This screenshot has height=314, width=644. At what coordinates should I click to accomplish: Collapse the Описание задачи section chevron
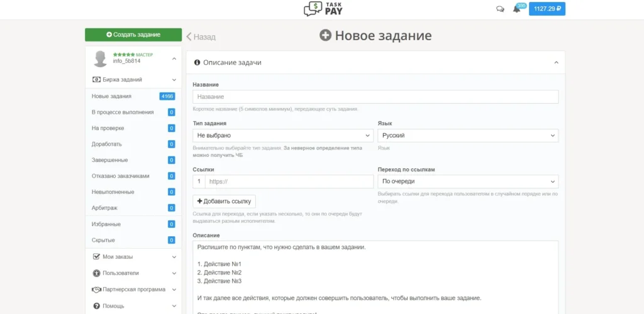click(556, 63)
